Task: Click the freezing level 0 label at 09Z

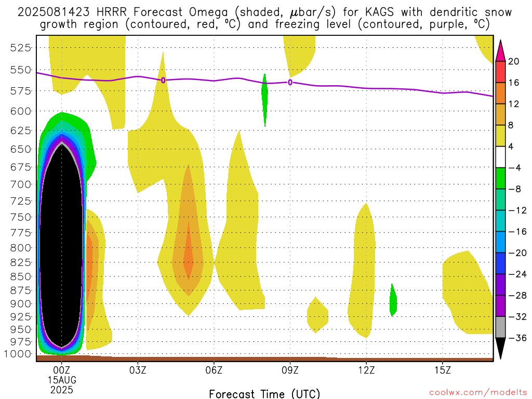Action: [290, 83]
